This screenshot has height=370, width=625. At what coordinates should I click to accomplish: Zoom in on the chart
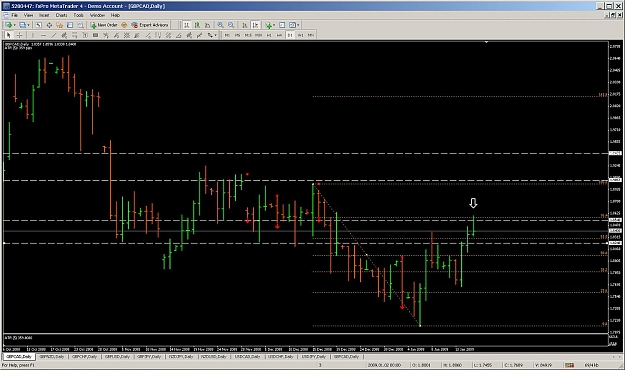coord(220,25)
